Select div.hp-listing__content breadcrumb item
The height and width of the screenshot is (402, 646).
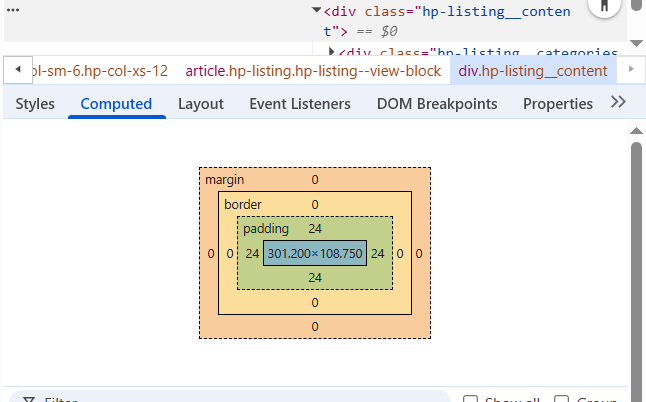click(532, 71)
